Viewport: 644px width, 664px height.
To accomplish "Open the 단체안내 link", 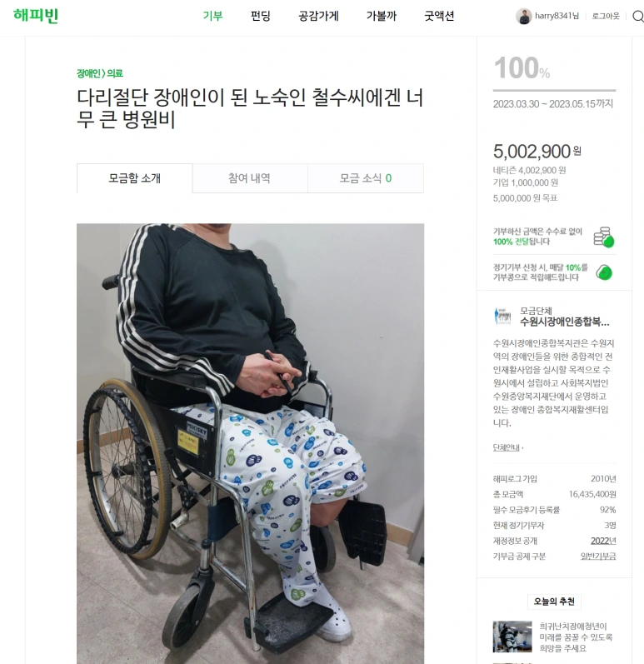I will pos(507,447).
